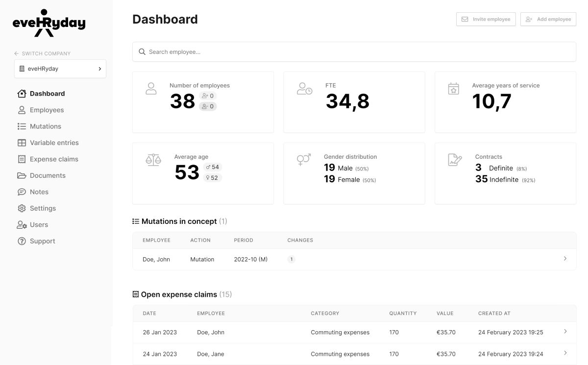Click the Variable entries table icon
This screenshot has width=588, height=365.
[x=21, y=143]
